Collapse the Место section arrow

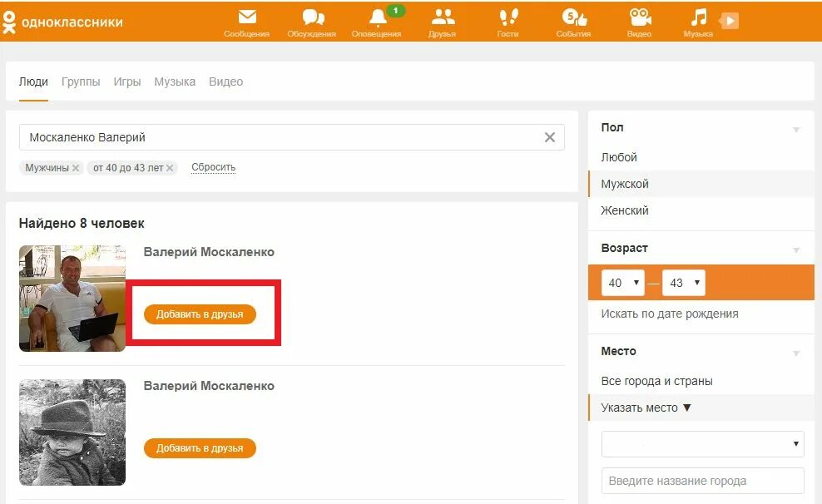[796, 353]
